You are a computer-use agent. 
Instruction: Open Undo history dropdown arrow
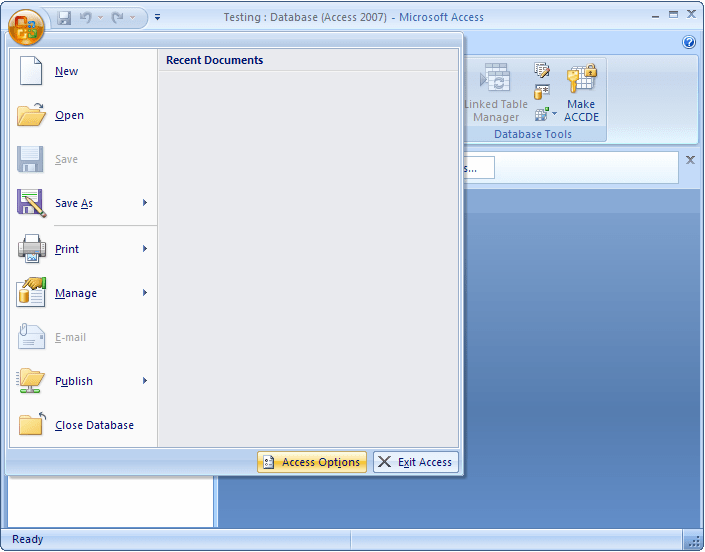(100, 18)
